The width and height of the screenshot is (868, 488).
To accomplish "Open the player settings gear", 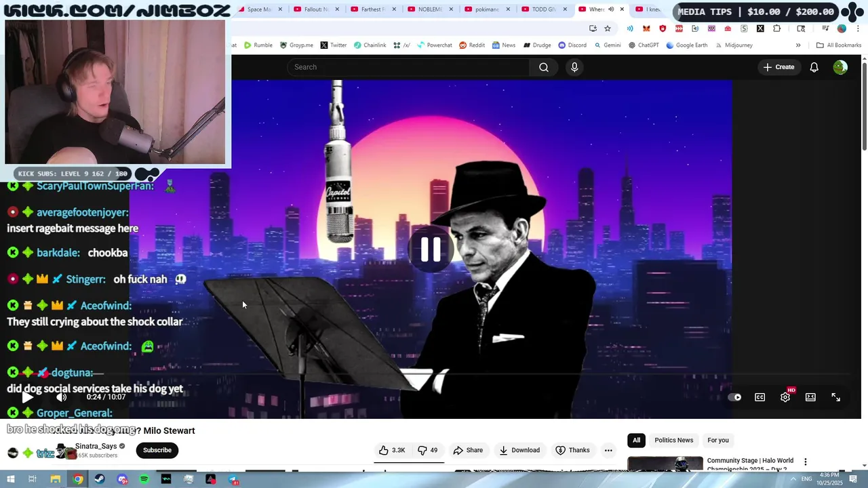I will pyautogui.click(x=785, y=397).
